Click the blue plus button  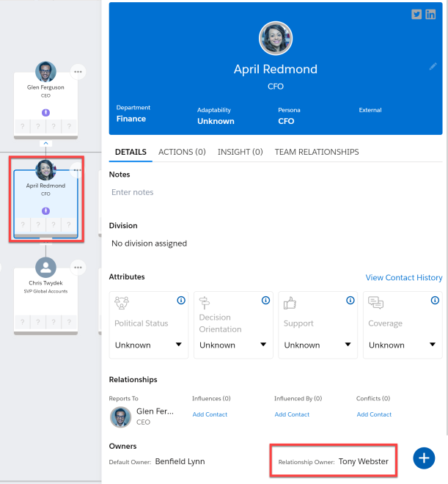(x=424, y=458)
